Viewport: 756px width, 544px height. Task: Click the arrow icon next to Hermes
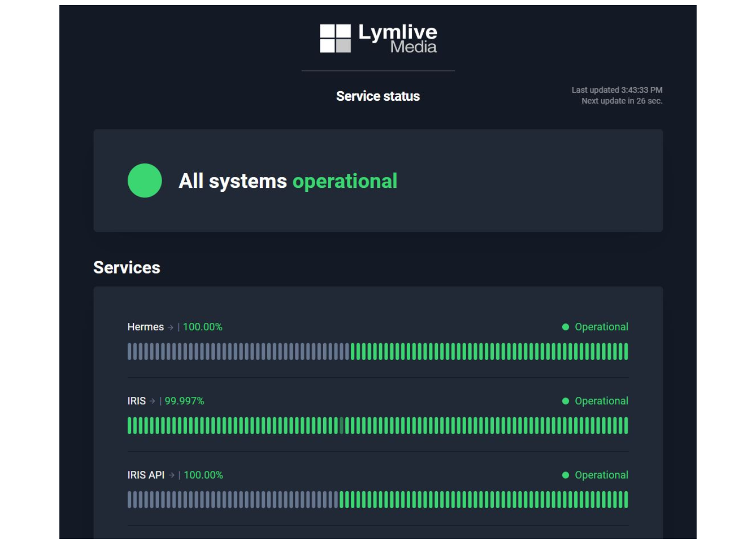tap(171, 327)
